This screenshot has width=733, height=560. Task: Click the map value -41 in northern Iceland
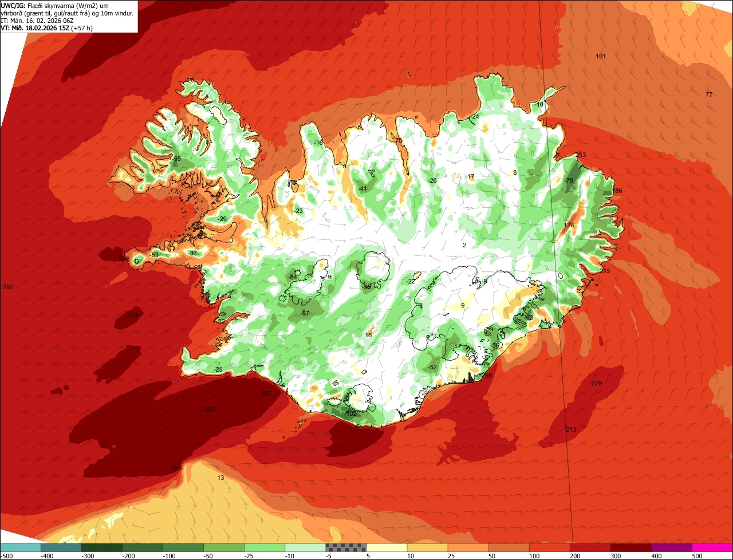[362, 188]
